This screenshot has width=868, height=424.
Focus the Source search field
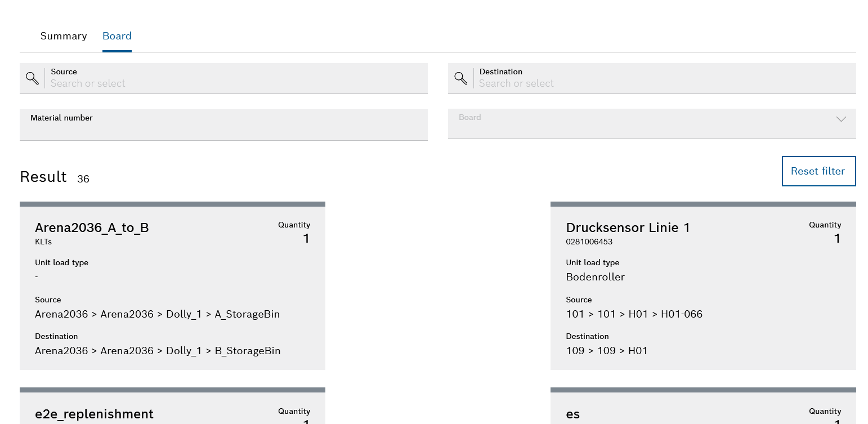(x=223, y=78)
